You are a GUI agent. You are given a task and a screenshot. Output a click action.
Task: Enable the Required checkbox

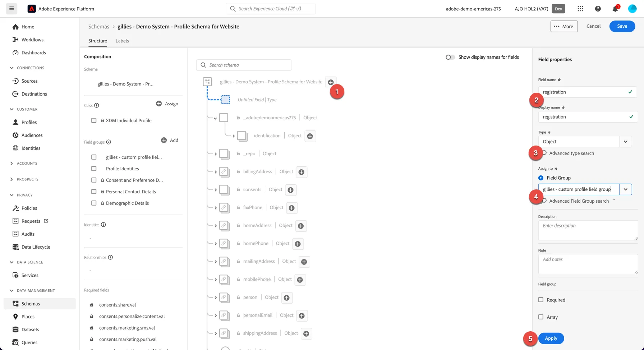coord(541,300)
